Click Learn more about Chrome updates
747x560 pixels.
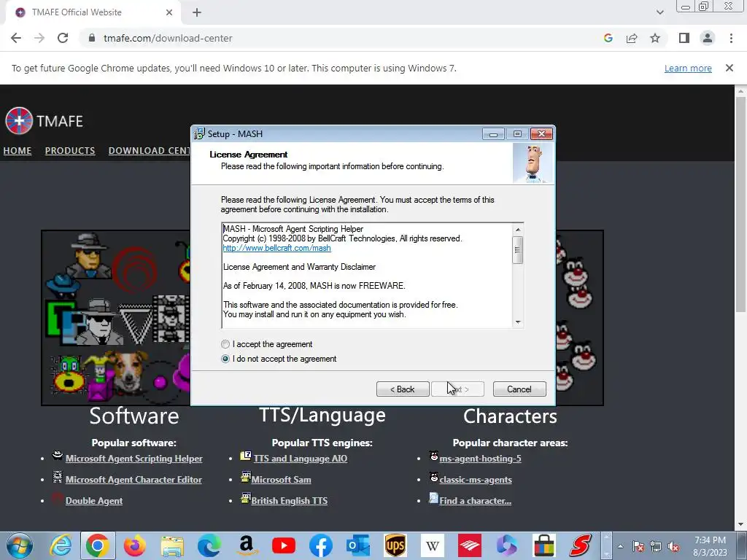(688, 68)
